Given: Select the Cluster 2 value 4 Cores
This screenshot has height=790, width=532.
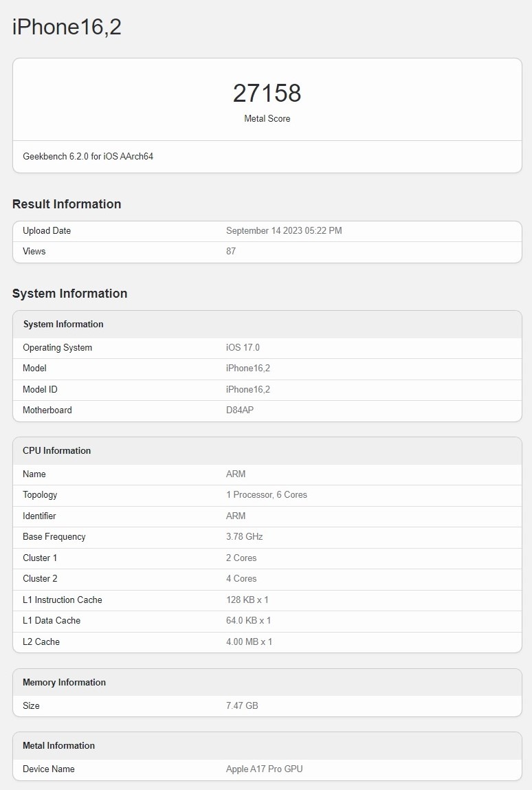Looking at the screenshot, I should [x=241, y=579].
